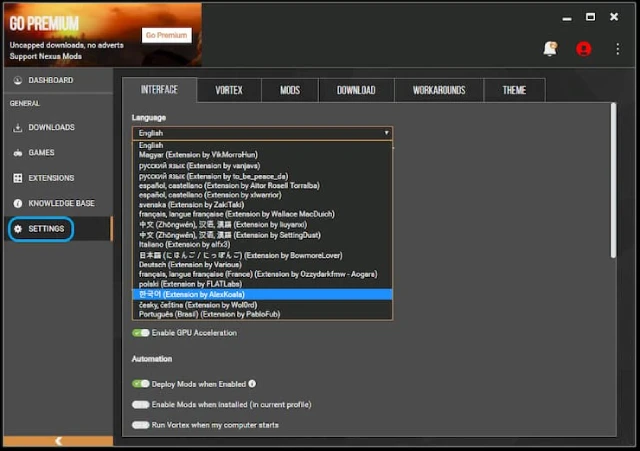640x451 pixels.
Task: Switch to the Theme tab
Action: pos(514,90)
